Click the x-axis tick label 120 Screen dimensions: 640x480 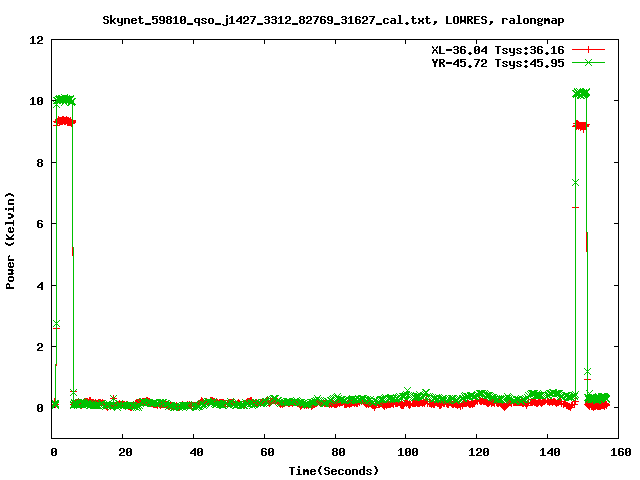479,452
